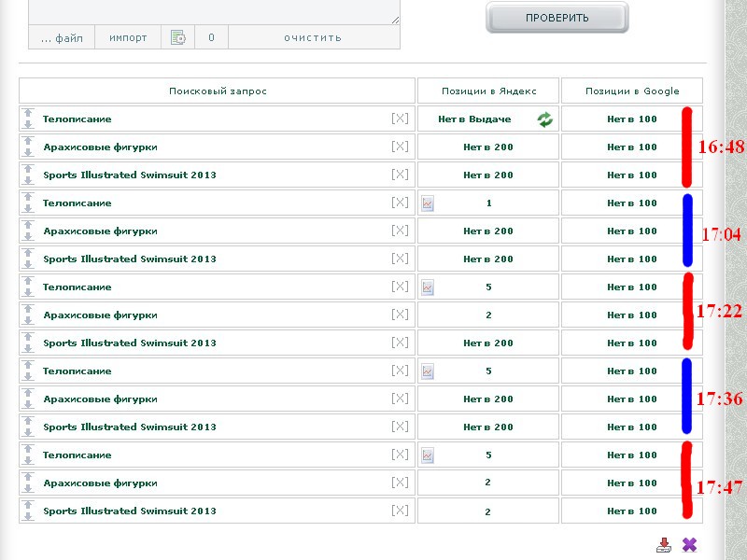The image size is (747, 560).
Task: Move the second Арахисовые фигурки row up
Action: coord(28,225)
